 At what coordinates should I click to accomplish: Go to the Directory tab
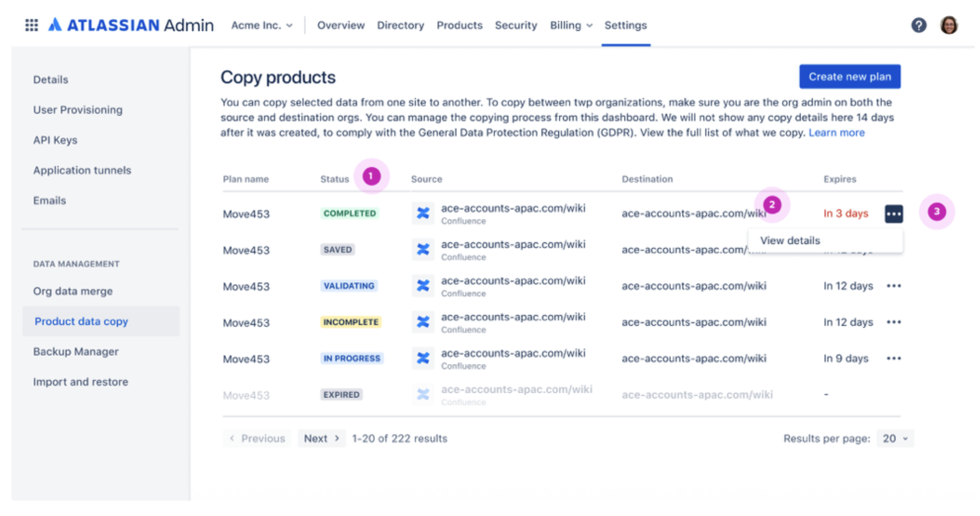[x=400, y=25]
